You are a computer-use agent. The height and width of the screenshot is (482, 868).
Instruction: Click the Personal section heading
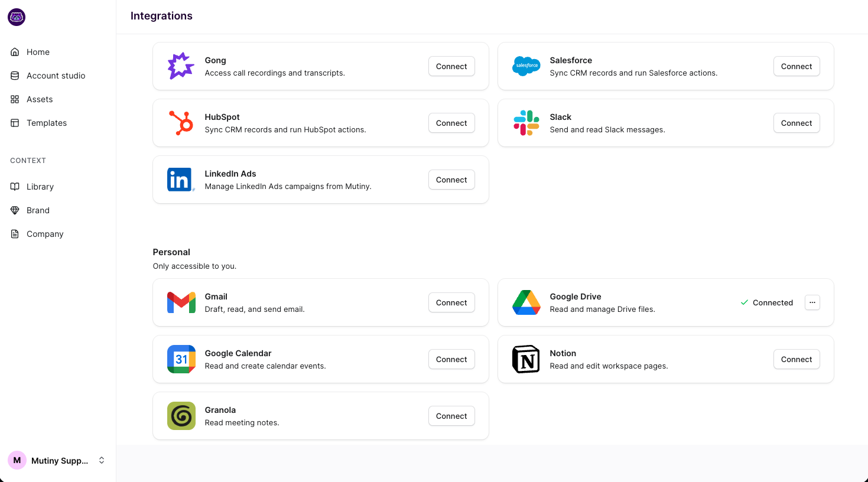pos(171,252)
